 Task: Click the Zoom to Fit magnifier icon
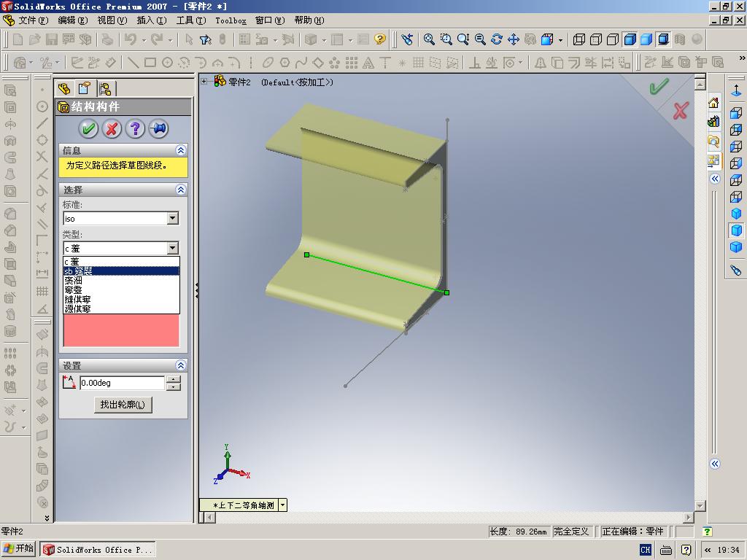429,39
